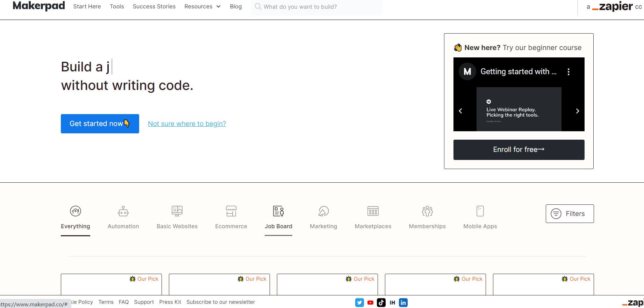This screenshot has height=308, width=644.
Task: Select the Marketing icon
Action: click(x=323, y=211)
